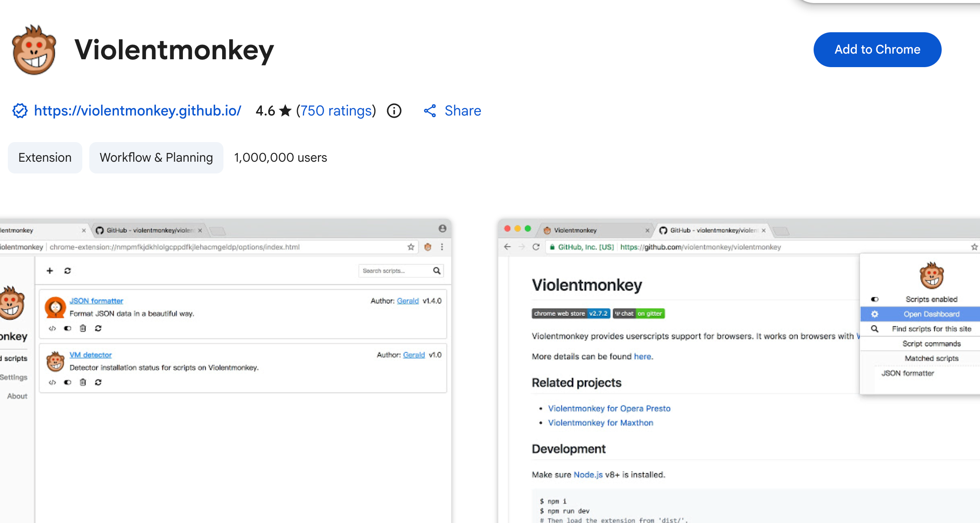Open the Violentmonkey for Opera Presto link
The width and height of the screenshot is (980, 523).
[609, 408]
